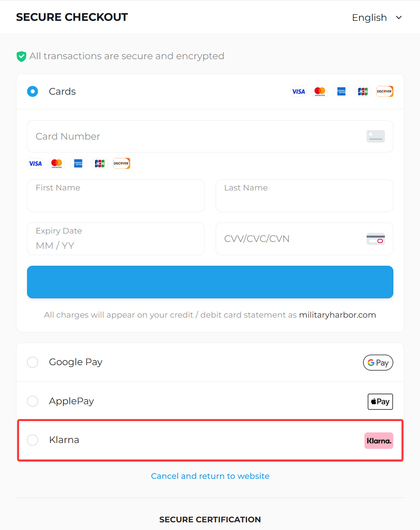420x530 pixels.
Task: Click the American Express icon below Card Number
Action: pyautogui.click(x=78, y=163)
